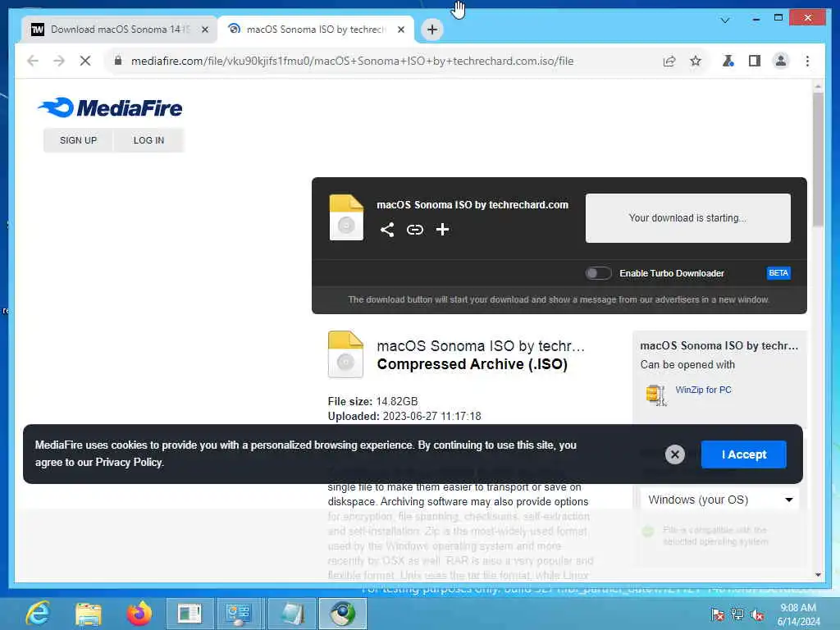840x630 pixels.
Task: Enable Turbo Downloader toggle
Action: pos(598,273)
